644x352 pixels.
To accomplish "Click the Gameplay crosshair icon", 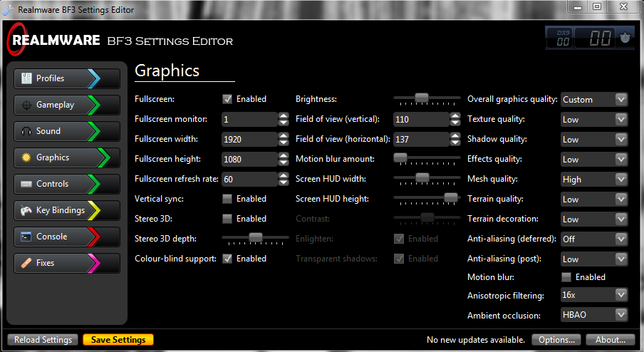I will pos(26,105).
